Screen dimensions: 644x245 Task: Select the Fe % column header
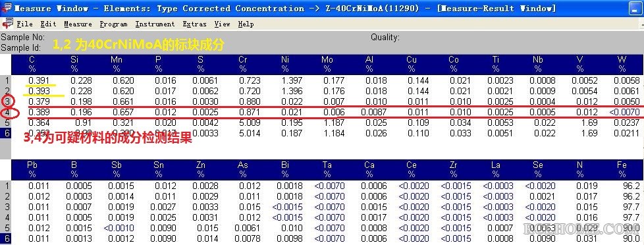pos(622,169)
